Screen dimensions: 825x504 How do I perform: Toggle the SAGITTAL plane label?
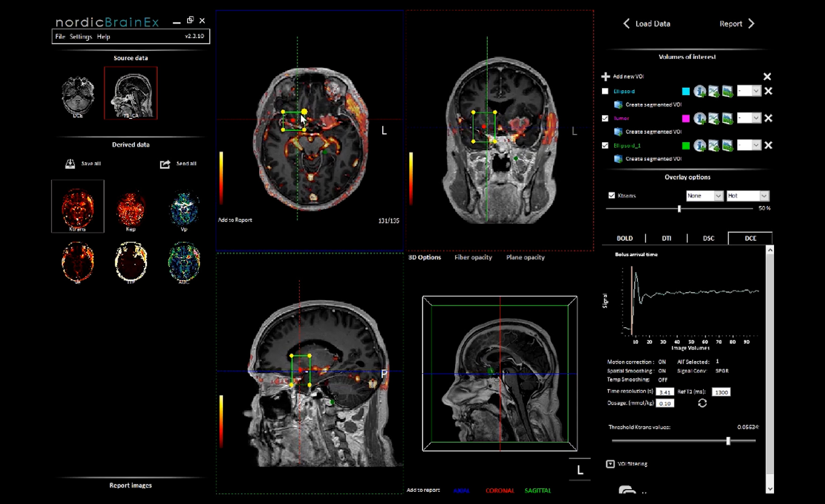click(538, 490)
